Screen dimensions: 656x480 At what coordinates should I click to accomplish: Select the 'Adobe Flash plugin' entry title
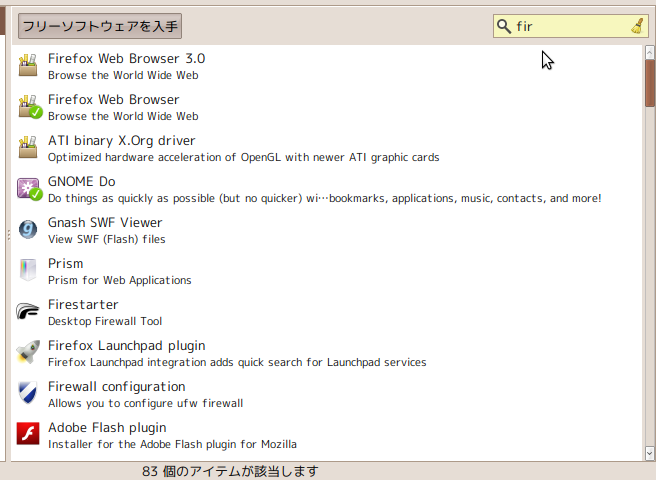(x=107, y=428)
